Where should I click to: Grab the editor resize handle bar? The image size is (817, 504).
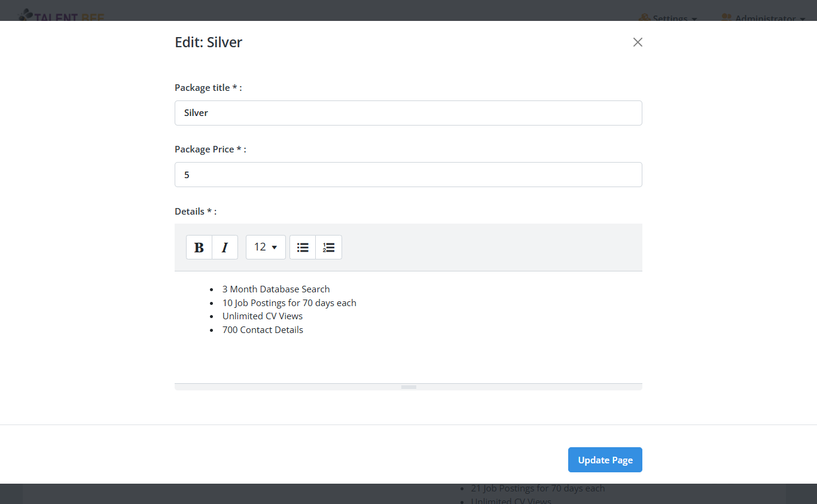pos(408,387)
